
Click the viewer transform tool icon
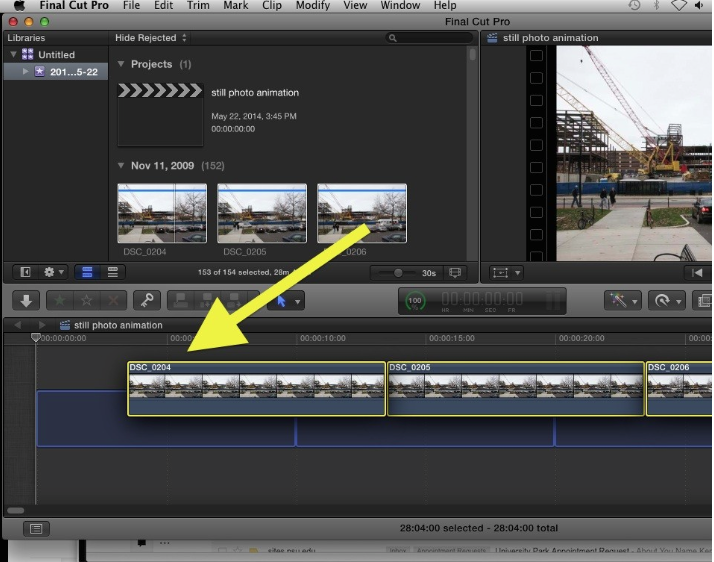(500, 273)
